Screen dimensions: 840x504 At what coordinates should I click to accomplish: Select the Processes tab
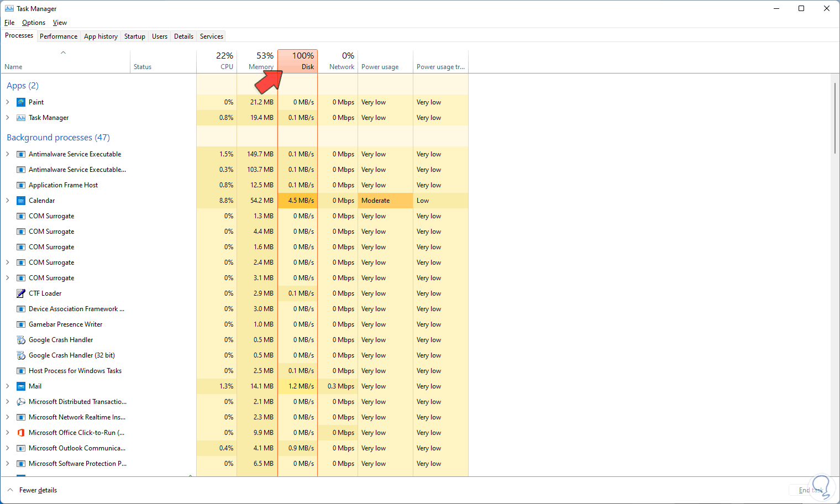[x=19, y=35]
